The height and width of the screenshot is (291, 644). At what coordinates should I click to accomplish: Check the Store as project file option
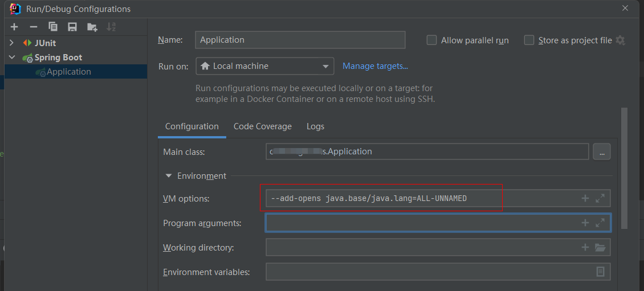pos(529,40)
